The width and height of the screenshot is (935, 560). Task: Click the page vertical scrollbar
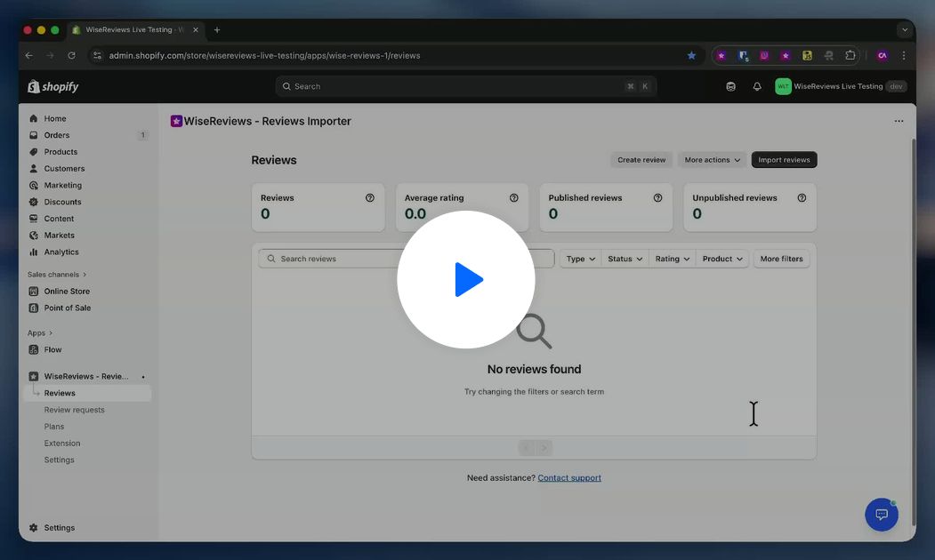[913, 332]
